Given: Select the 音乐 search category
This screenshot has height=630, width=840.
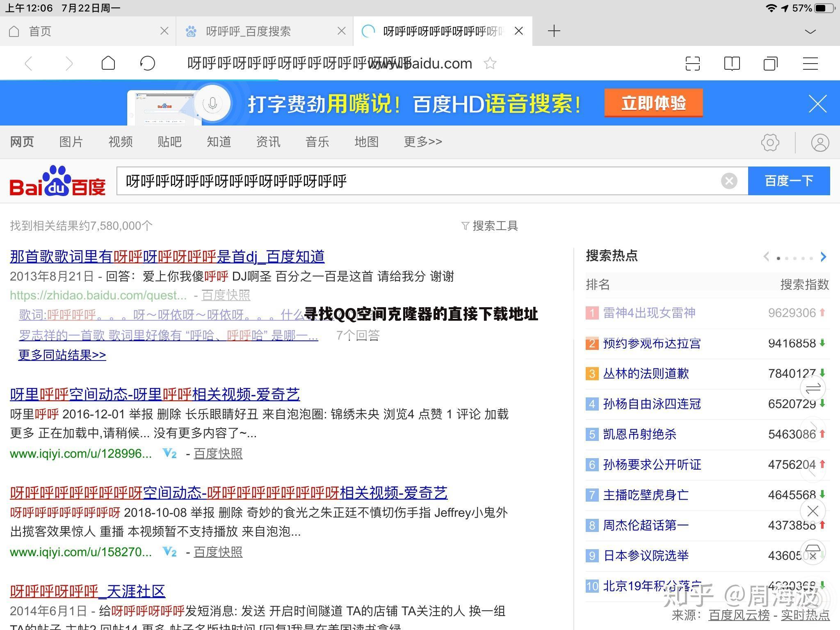Looking at the screenshot, I should (317, 142).
